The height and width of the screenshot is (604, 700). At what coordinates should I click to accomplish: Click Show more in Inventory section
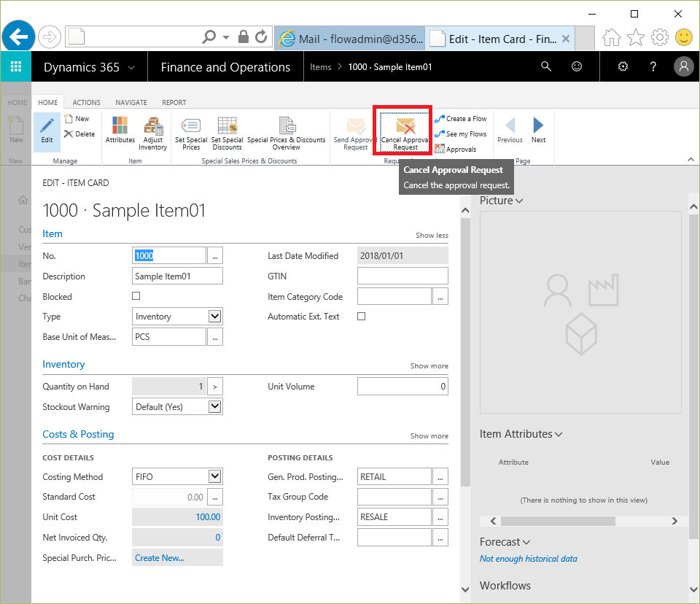click(429, 366)
